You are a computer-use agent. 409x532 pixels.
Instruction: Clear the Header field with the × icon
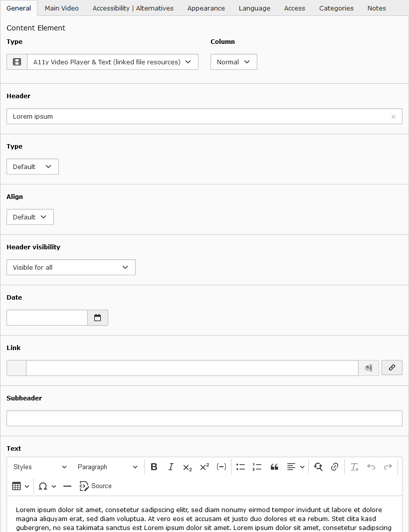(394, 116)
